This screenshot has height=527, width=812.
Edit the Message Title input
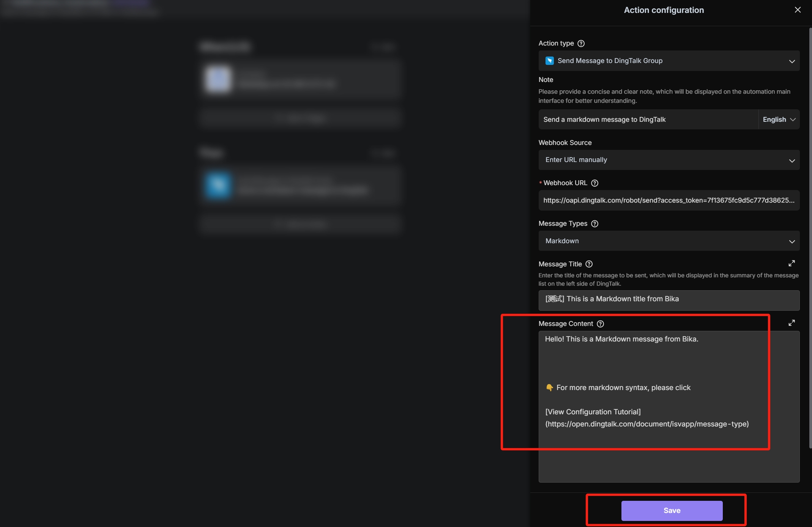pyautogui.click(x=669, y=300)
